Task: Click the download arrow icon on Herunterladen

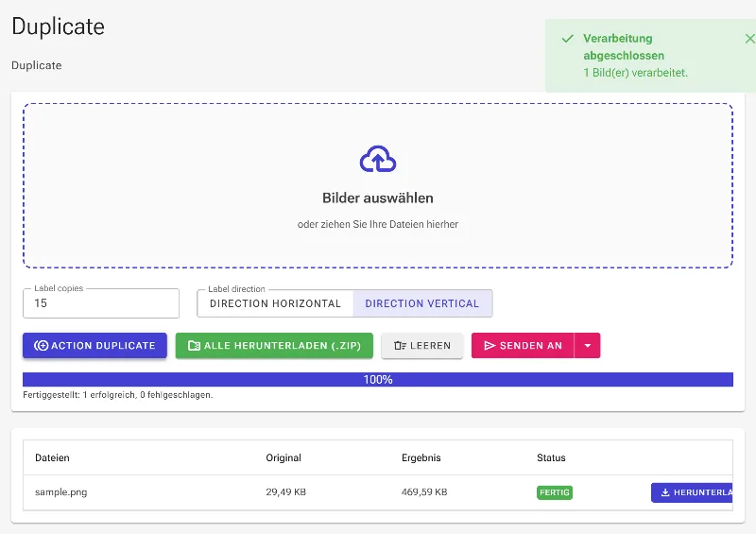Action: pos(665,492)
